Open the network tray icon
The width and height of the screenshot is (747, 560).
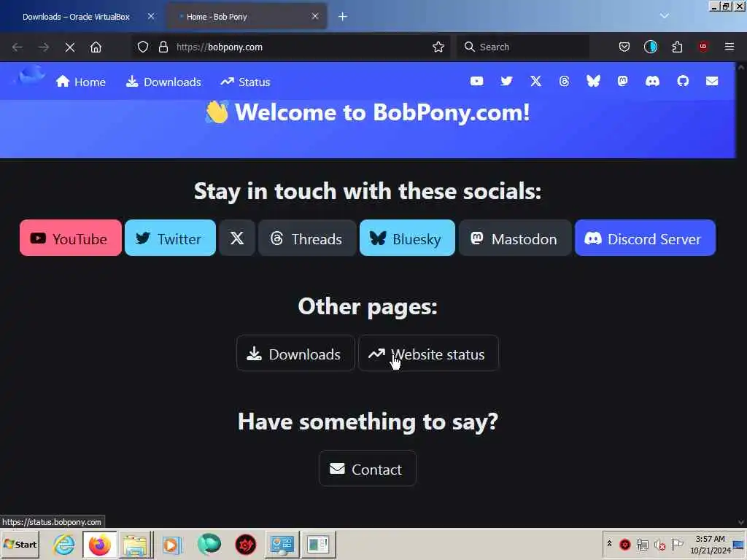pos(643,544)
